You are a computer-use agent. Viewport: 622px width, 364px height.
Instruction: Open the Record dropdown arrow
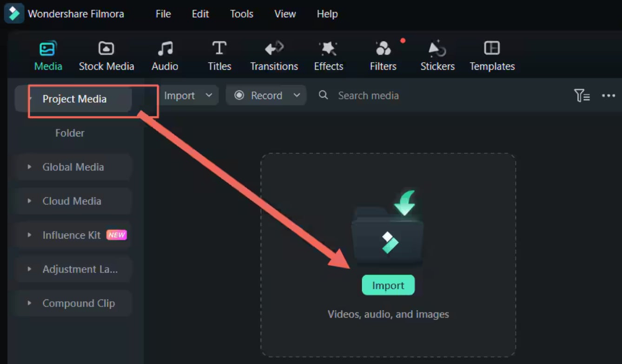pyautogui.click(x=297, y=95)
